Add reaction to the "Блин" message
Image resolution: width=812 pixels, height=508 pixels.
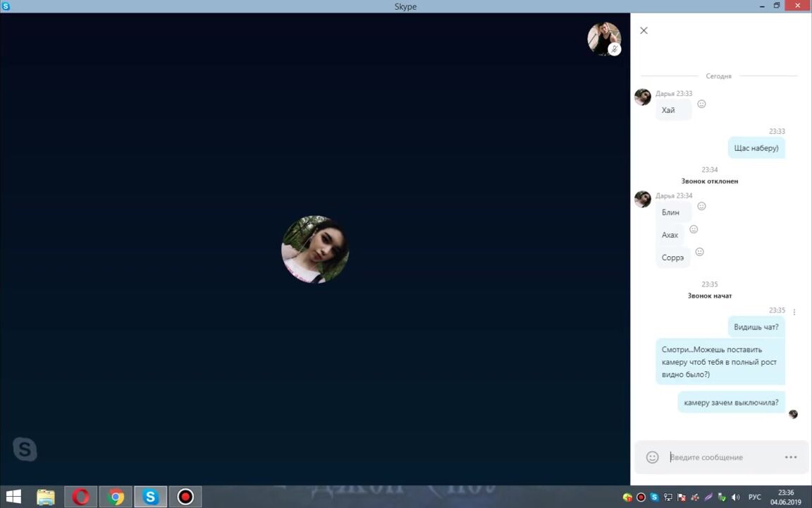(701, 206)
